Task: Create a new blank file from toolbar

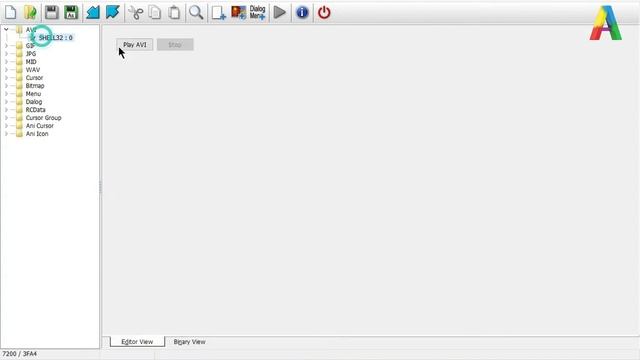Action: point(11,12)
